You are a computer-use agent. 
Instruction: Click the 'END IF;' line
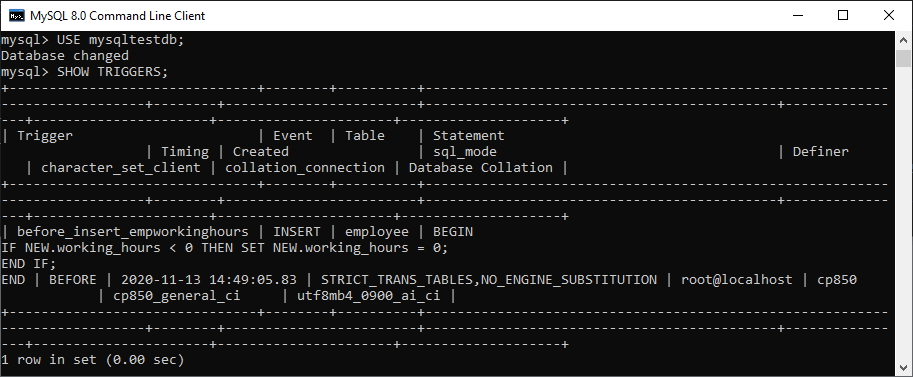(x=29, y=263)
